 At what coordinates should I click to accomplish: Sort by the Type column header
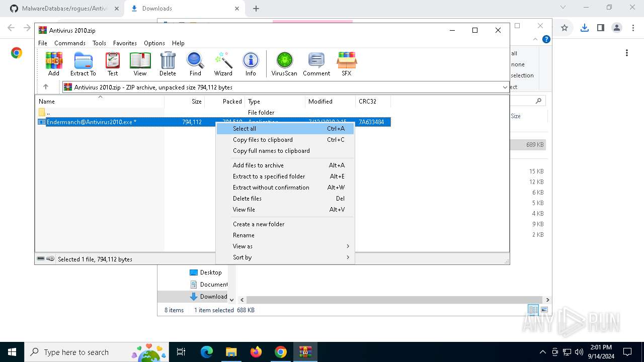[275, 101]
